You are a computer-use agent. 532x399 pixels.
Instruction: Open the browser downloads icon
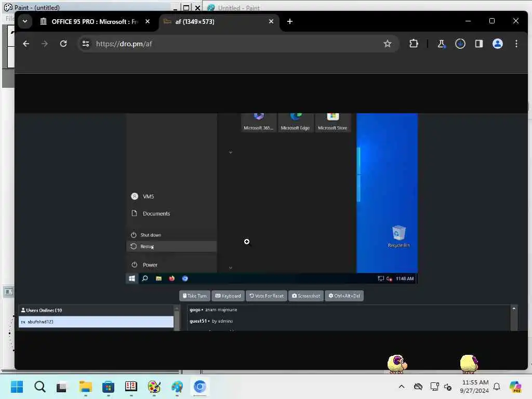click(460, 44)
